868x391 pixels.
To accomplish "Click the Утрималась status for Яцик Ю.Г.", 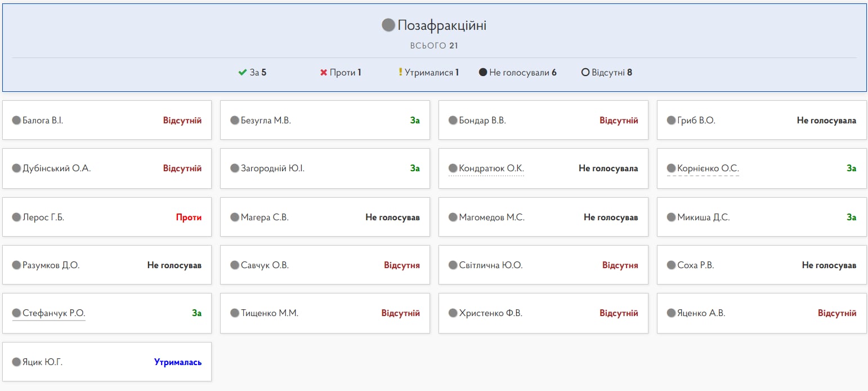I will coord(178,362).
